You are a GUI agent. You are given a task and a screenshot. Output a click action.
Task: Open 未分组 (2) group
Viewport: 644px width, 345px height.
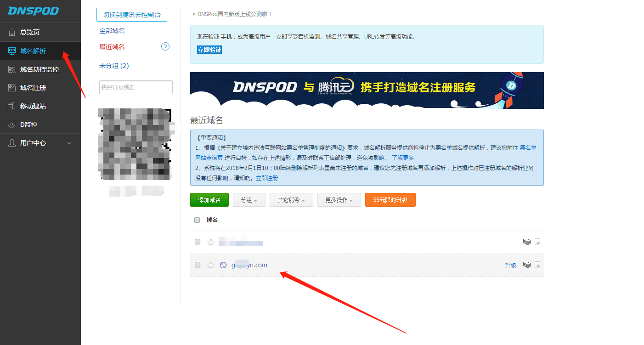click(x=114, y=66)
